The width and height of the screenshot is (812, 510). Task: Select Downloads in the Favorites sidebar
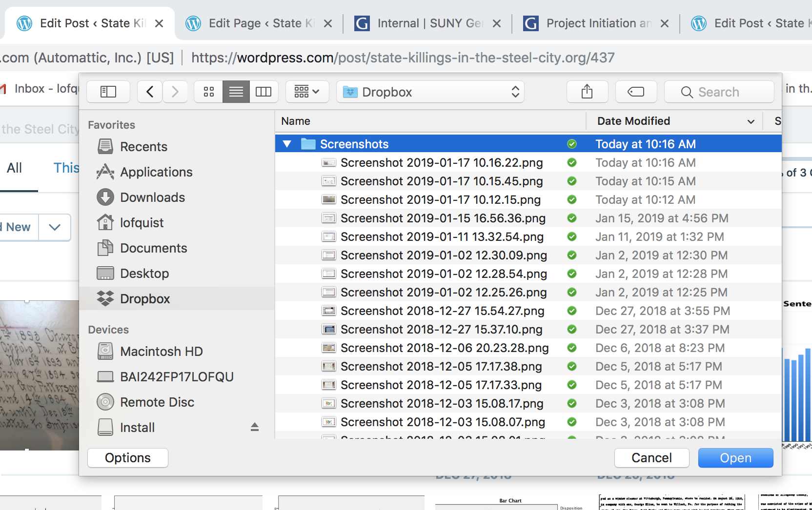pos(152,197)
